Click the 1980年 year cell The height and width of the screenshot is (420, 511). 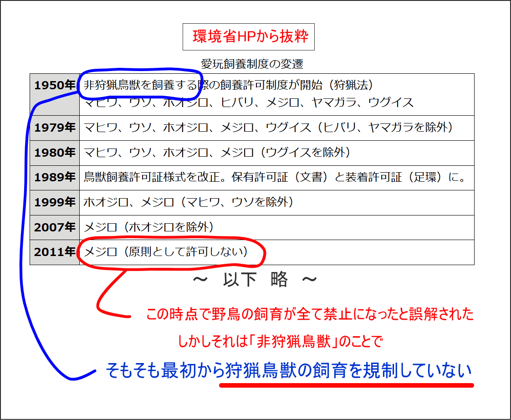[x=55, y=153]
